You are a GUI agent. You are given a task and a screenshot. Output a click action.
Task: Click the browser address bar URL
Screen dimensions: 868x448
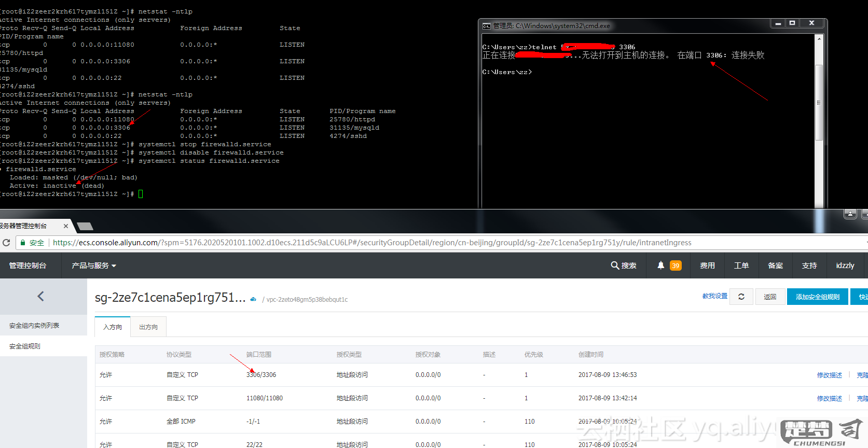coord(372,243)
